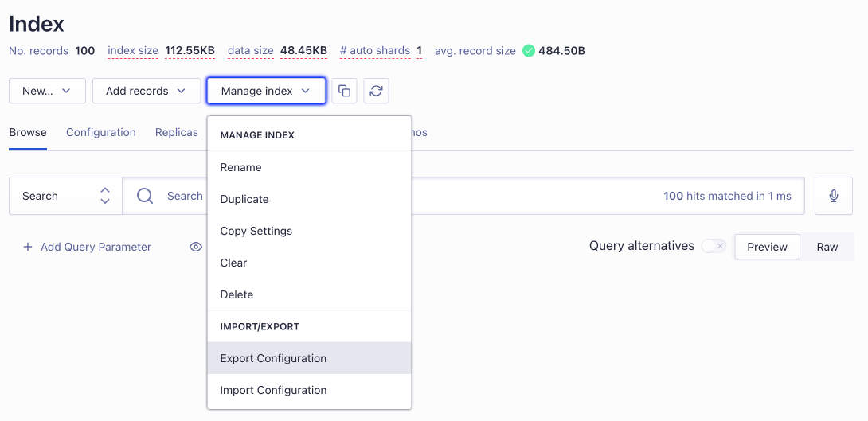Open the Search mode selector

tap(65, 196)
